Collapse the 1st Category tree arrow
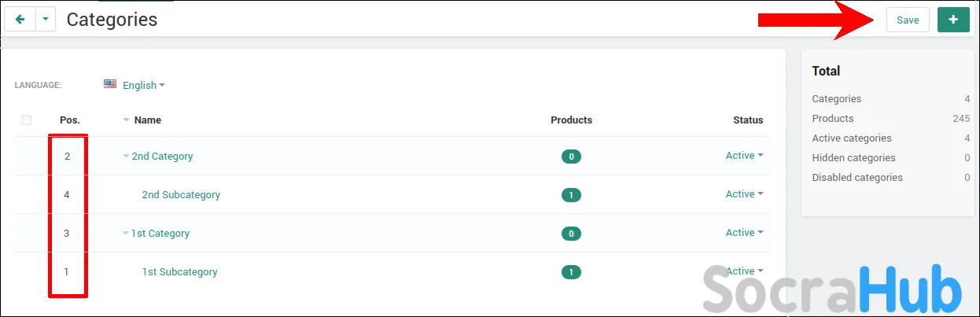Image resolution: width=980 pixels, height=317 pixels. click(126, 234)
